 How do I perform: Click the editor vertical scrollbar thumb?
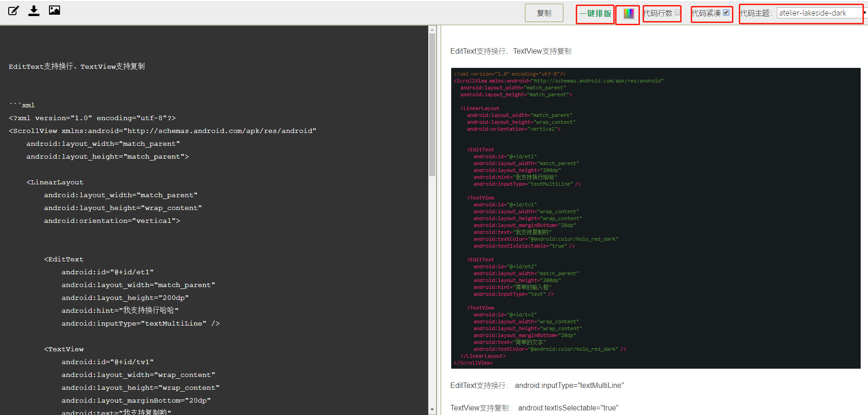[432, 105]
